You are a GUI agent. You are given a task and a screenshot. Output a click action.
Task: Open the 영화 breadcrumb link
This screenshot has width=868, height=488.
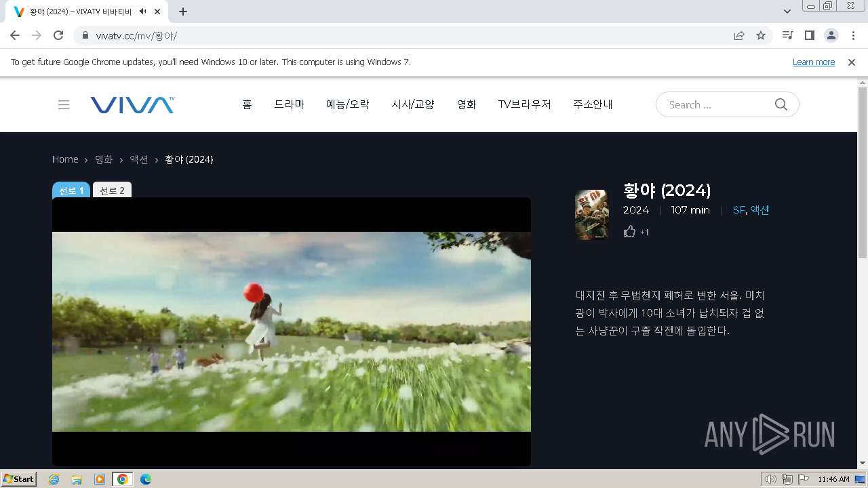click(x=104, y=159)
